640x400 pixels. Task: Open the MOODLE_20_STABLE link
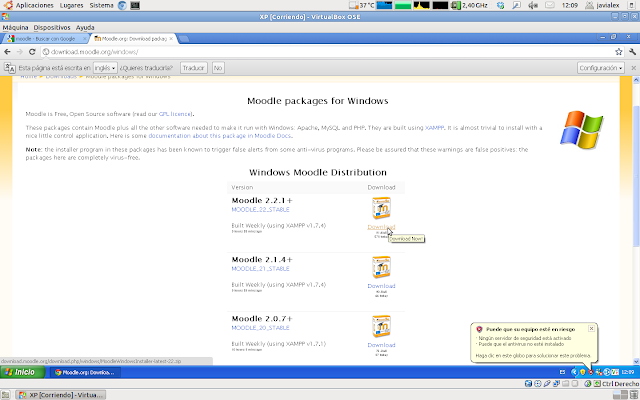tap(260, 328)
